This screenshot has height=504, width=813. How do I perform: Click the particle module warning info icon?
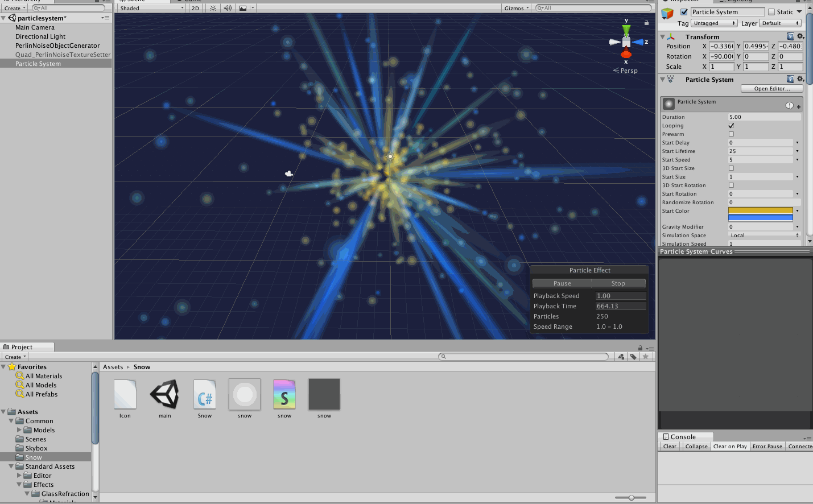(790, 105)
